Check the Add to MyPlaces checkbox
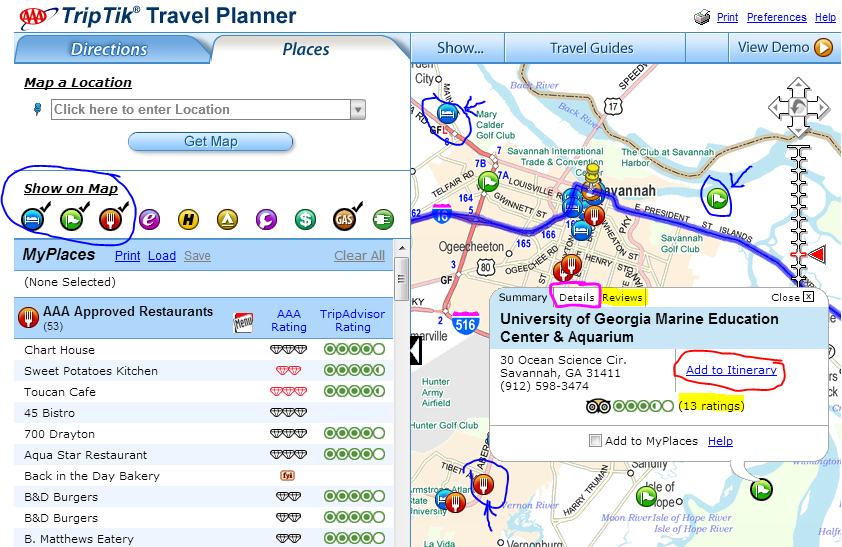The width and height of the screenshot is (842, 547). point(595,441)
